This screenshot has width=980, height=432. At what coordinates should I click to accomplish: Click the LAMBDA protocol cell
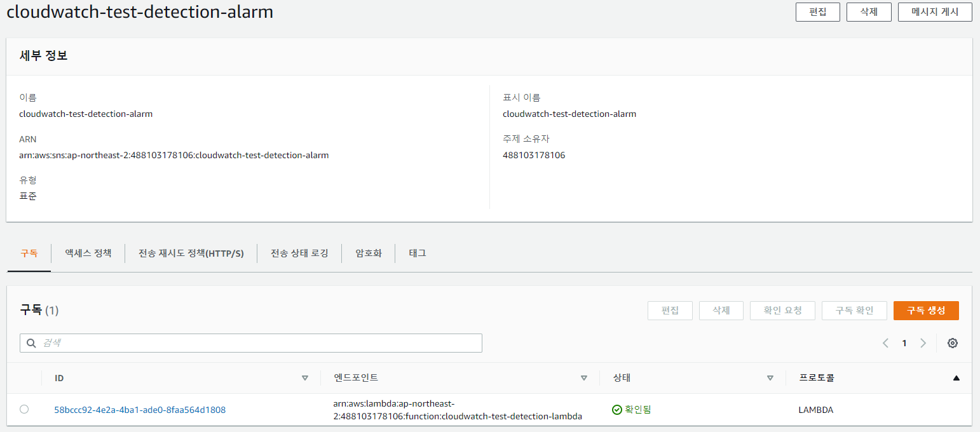point(815,410)
